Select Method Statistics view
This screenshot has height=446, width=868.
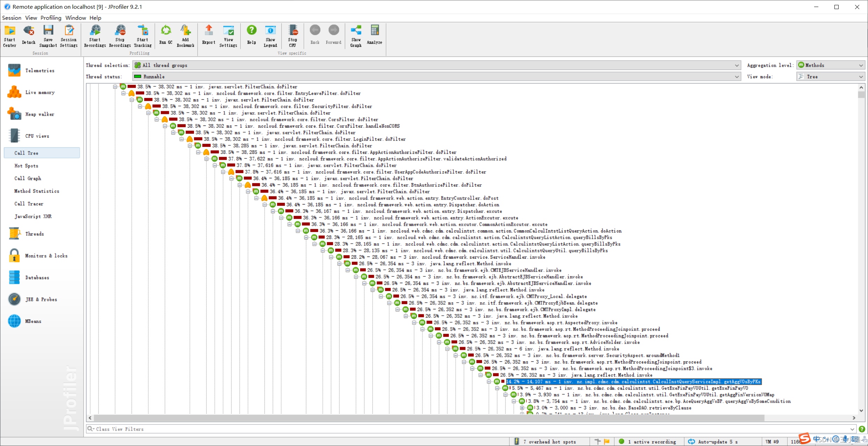(x=37, y=191)
